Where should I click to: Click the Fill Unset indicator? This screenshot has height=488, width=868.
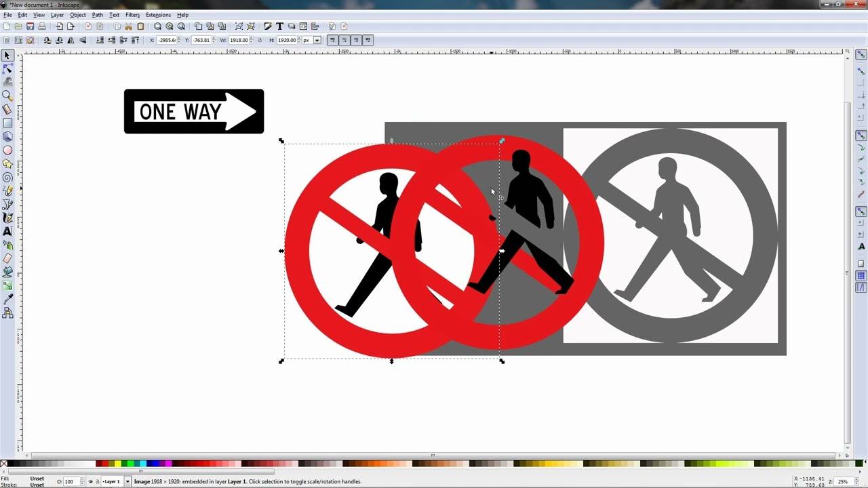pos(37,479)
